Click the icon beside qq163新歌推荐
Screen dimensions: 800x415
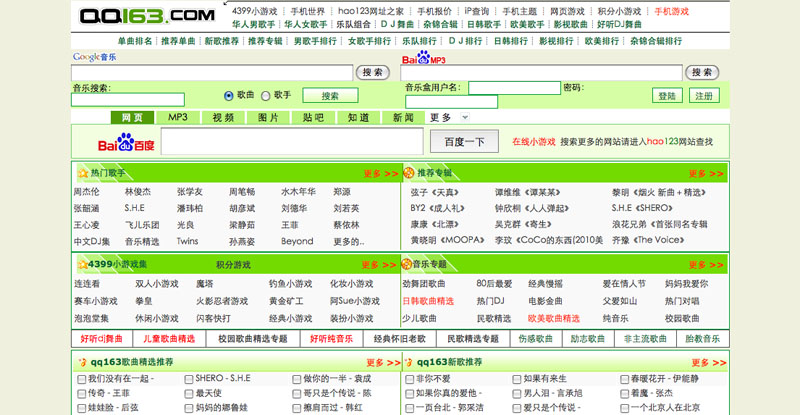pos(408,362)
